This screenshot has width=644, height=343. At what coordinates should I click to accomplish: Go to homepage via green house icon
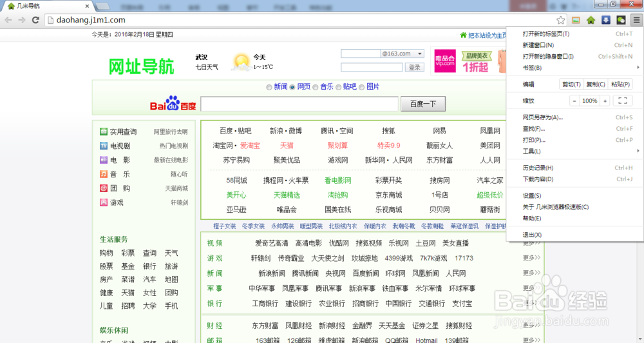click(591, 20)
